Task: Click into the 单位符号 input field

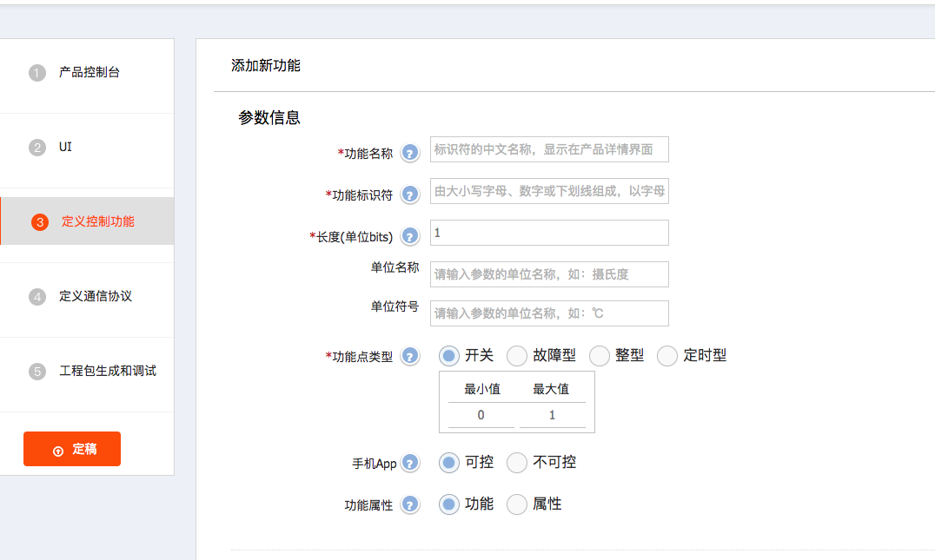Action: tap(549, 313)
